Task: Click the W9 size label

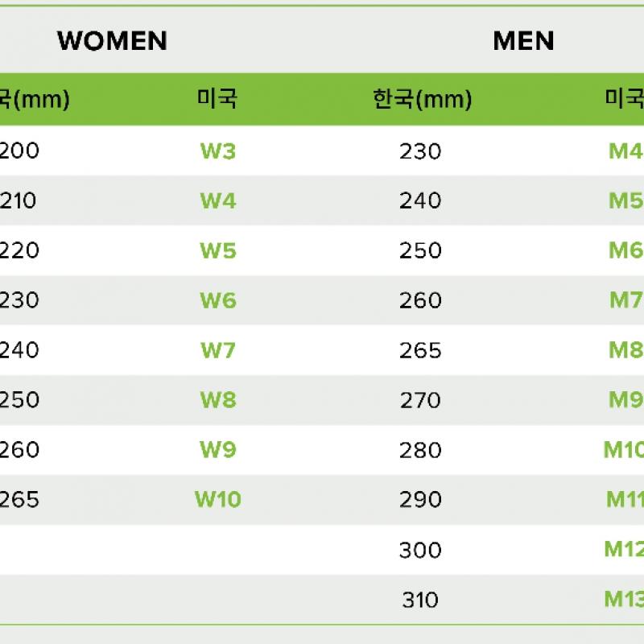Action: tap(217, 450)
